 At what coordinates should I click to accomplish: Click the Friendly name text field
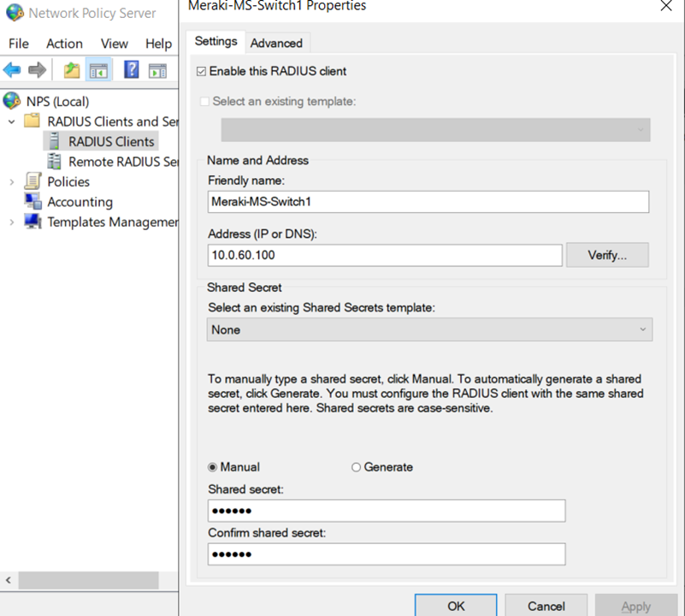[428, 202]
